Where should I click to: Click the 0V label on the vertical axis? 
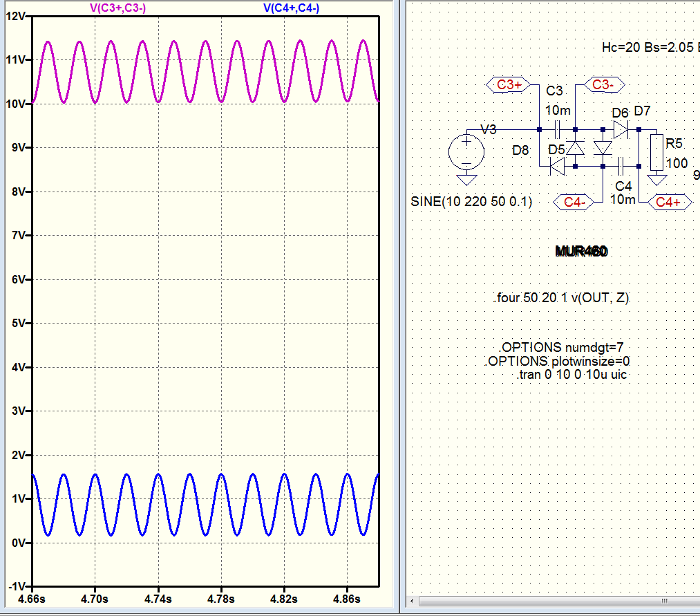coord(19,543)
